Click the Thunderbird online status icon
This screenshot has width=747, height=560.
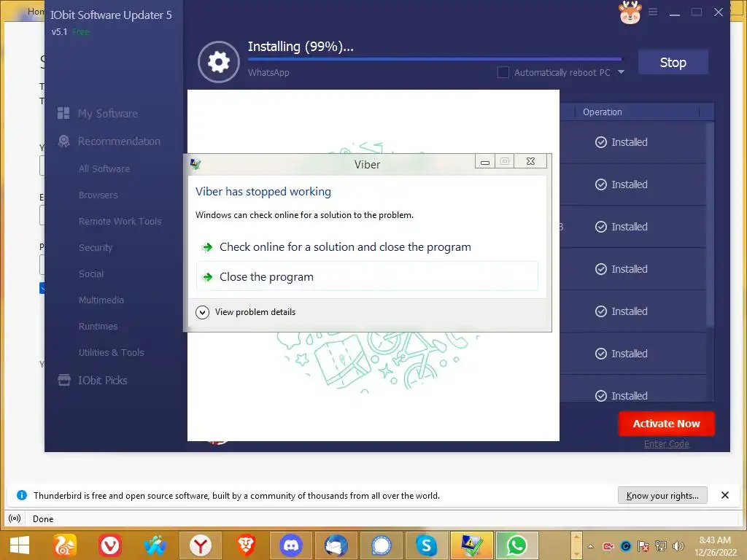(15, 518)
